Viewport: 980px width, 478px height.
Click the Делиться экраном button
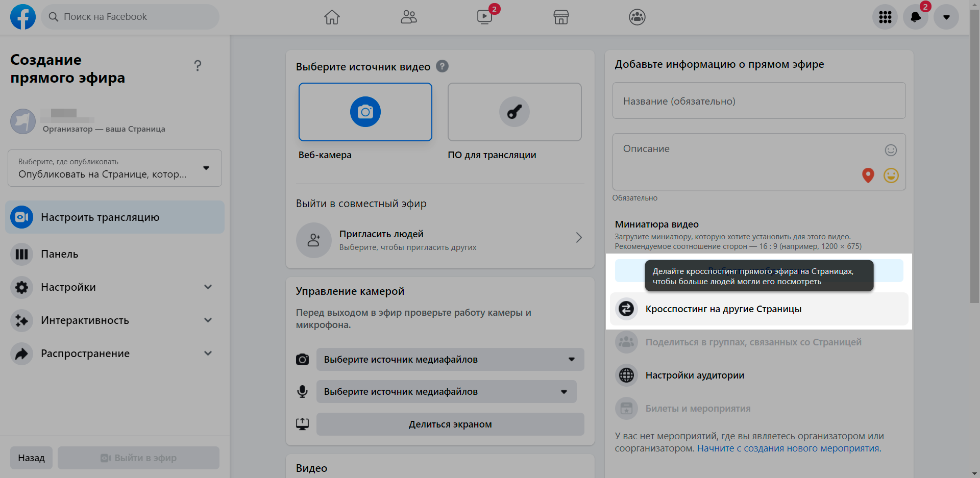tap(450, 424)
